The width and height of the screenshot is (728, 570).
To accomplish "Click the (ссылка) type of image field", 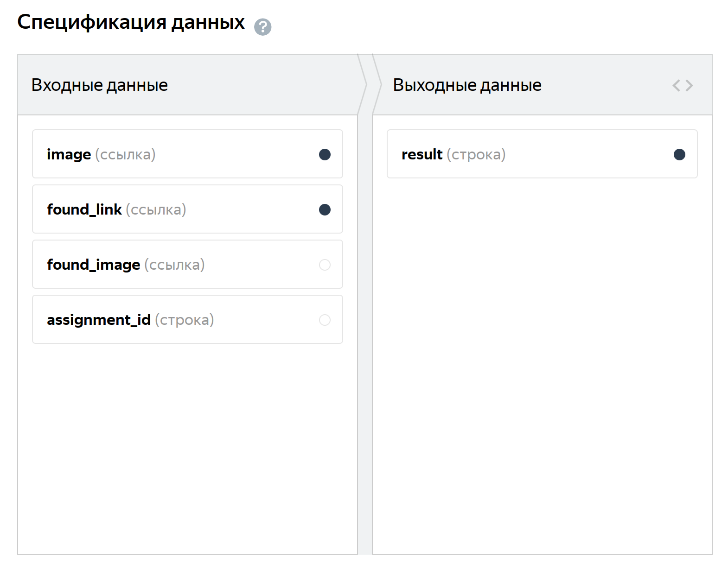I will pos(125,154).
